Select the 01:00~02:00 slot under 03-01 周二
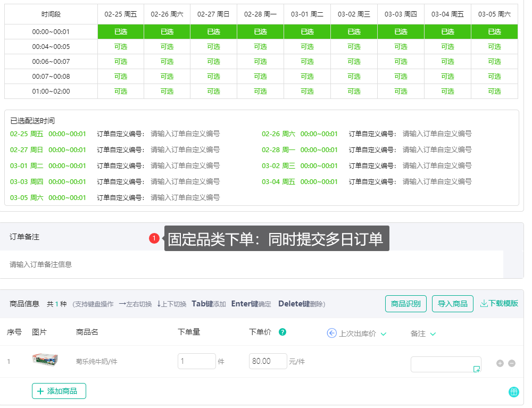Viewport: 532px width, 408px height. pos(307,91)
